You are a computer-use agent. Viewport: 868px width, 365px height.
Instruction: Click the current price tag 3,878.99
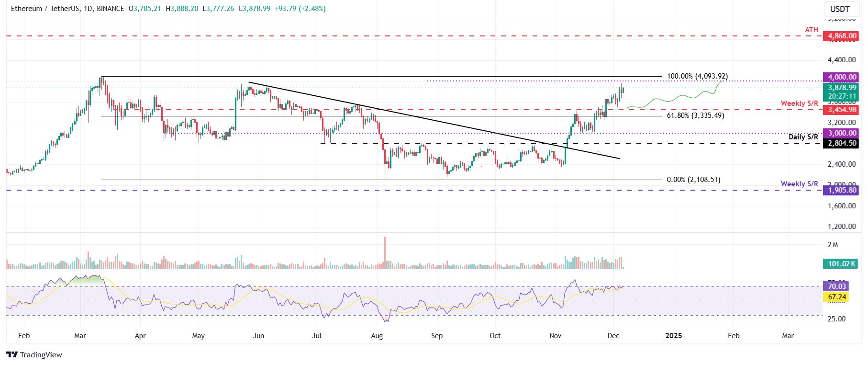(x=841, y=88)
